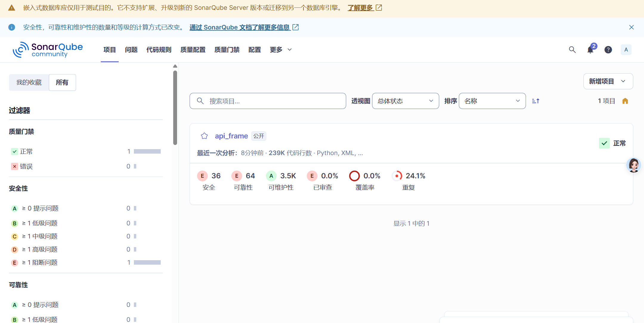644x323 pixels.
Task: Open the help question mark menu
Action: click(x=608, y=50)
